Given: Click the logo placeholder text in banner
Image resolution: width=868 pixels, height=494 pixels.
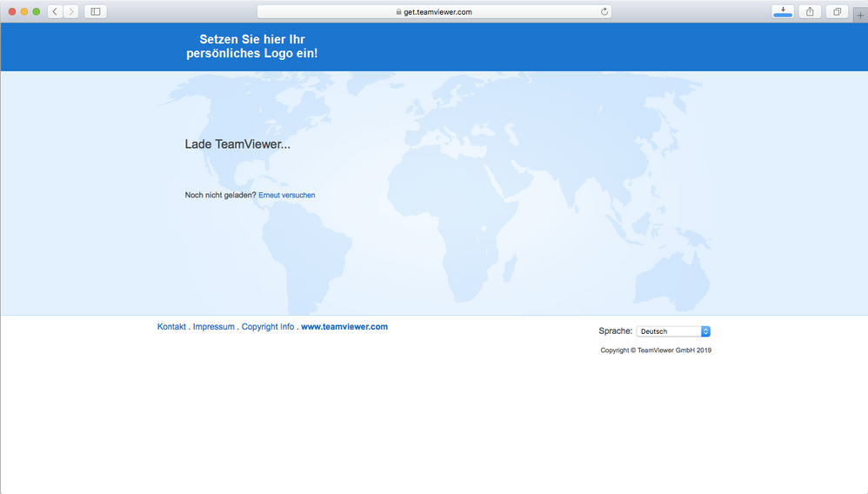Looking at the screenshot, I should 252,46.
